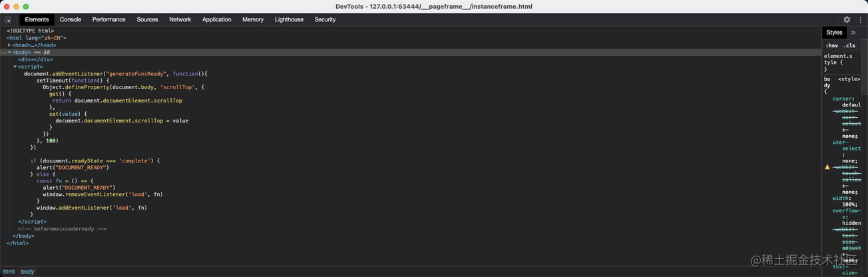Screen dimensions: 868x277
Task: Open the Application tab
Action: click(x=216, y=20)
